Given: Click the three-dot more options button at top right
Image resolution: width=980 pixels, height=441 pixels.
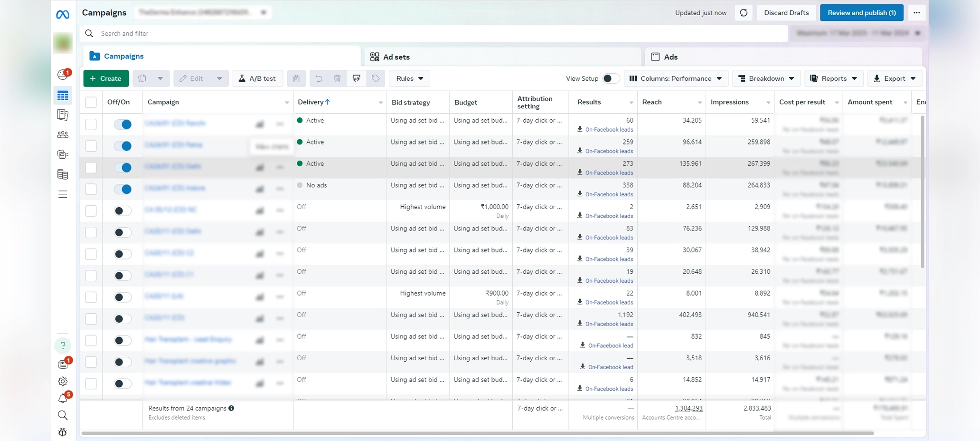Looking at the screenshot, I should [x=916, y=13].
